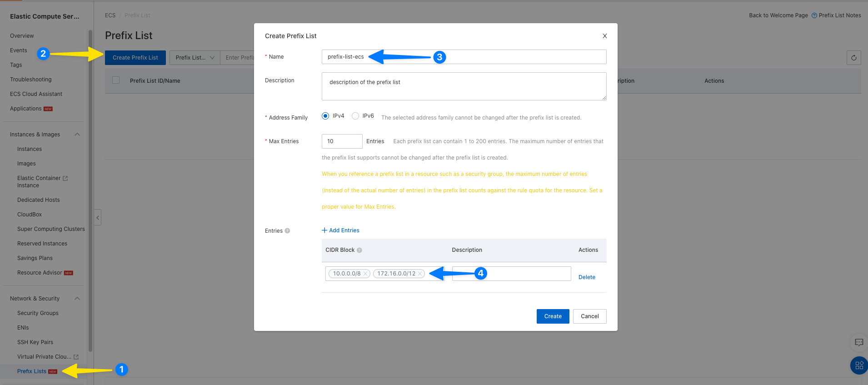Click the Max Entries number field
Screen dimensions: 868x385
[x=342, y=141]
